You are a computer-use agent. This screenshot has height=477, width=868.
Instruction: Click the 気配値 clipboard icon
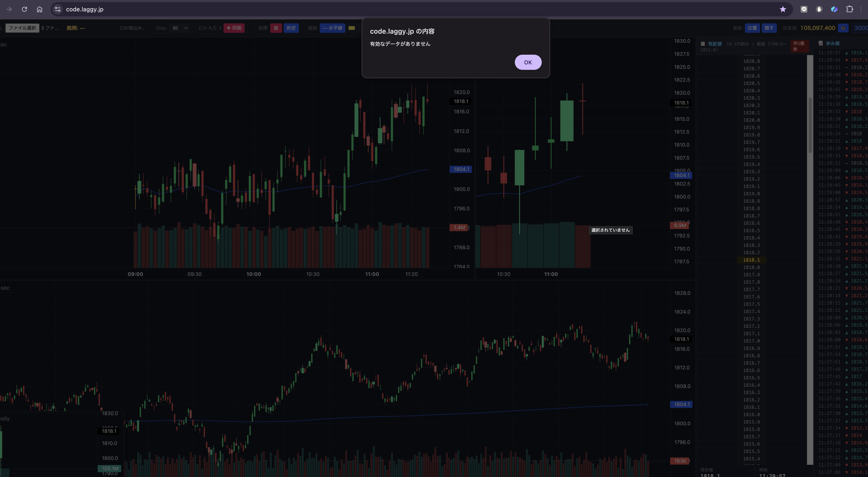703,44
